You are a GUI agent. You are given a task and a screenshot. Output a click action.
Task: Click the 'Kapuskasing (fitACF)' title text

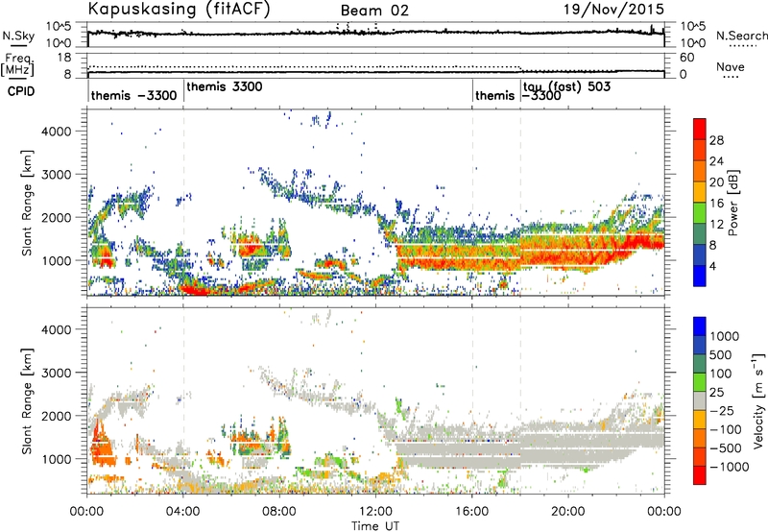[179, 9]
